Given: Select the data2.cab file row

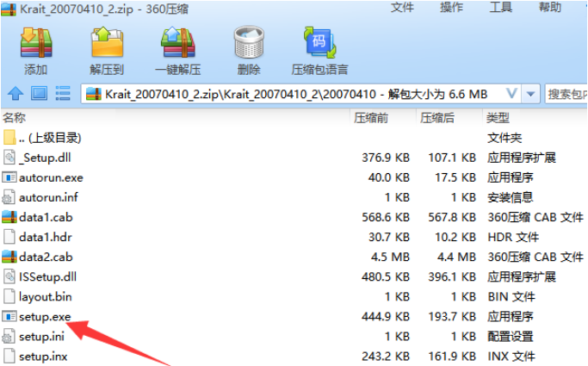Looking at the screenshot, I should [46, 257].
